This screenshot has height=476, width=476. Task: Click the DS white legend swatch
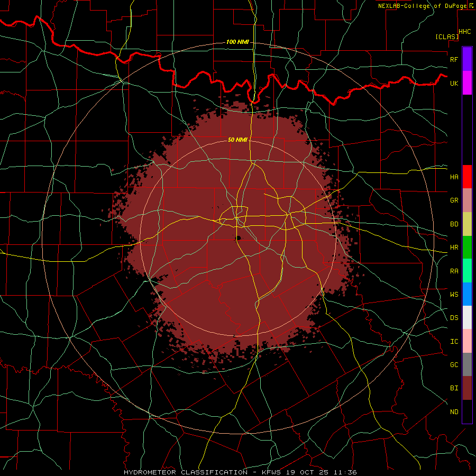point(467,317)
